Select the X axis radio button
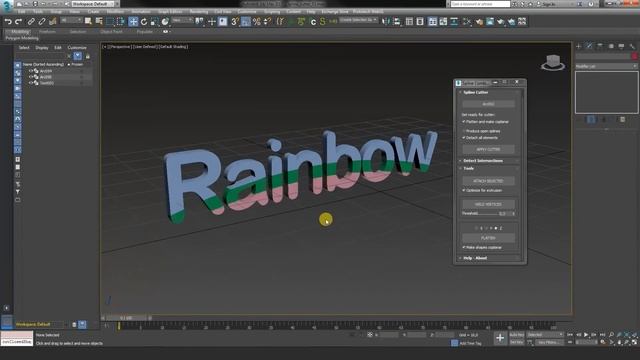The image size is (640, 360). pyautogui.click(x=477, y=228)
